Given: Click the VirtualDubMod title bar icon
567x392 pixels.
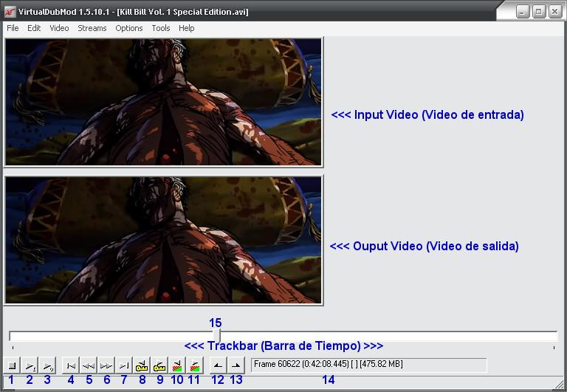Looking at the screenshot, I should [x=10, y=12].
